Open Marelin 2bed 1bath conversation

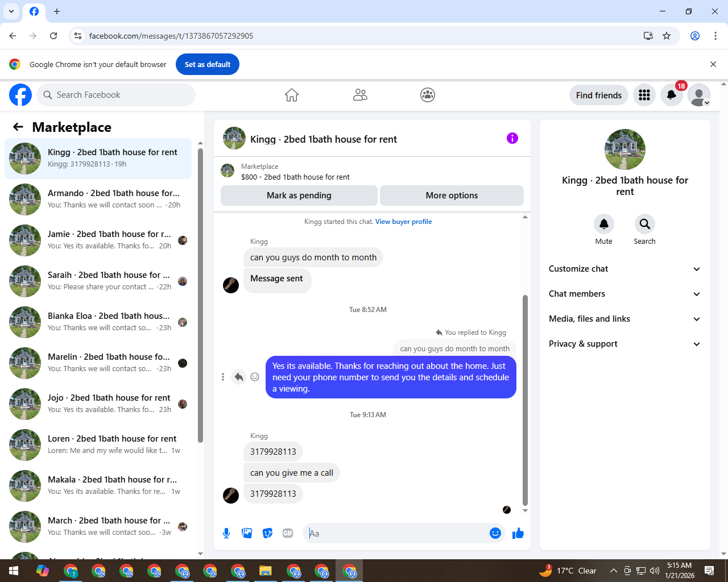[x=98, y=363]
